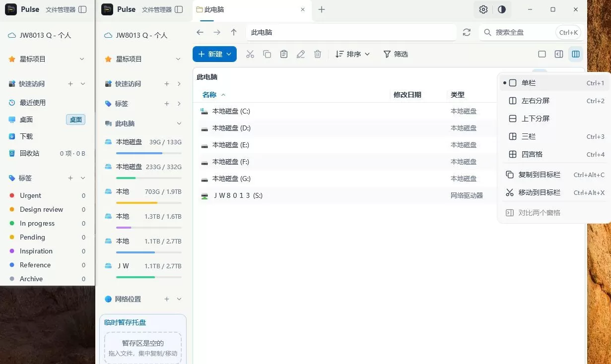Click usage bar under 703G / 1.9TB drive
Viewport: 611px width, 364px height.
click(x=149, y=203)
